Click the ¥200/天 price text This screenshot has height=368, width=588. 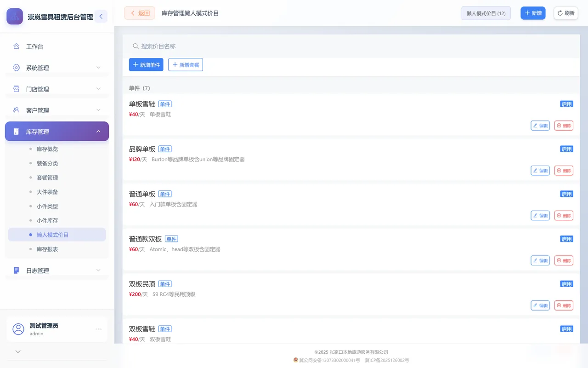point(138,294)
